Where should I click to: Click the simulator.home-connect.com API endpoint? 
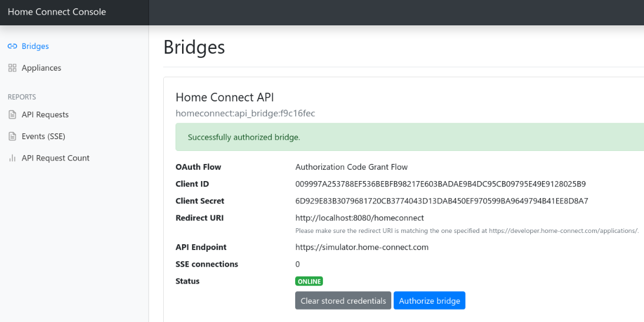(x=362, y=247)
